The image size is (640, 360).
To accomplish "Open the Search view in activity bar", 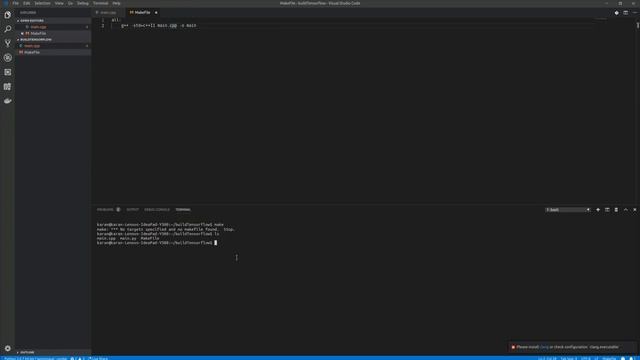I will pyautogui.click(x=7, y=29).
